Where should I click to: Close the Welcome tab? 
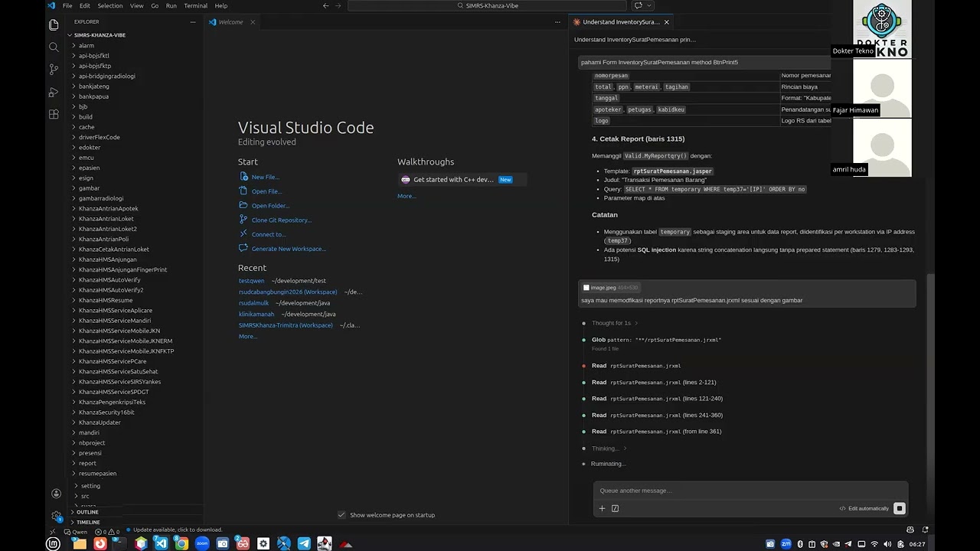click(x=253, y=22)
